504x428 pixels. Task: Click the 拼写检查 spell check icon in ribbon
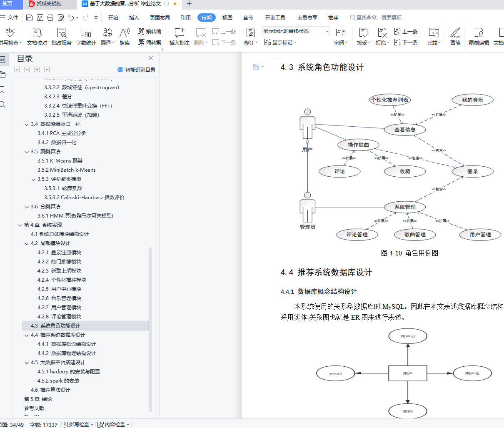[10, 33]
